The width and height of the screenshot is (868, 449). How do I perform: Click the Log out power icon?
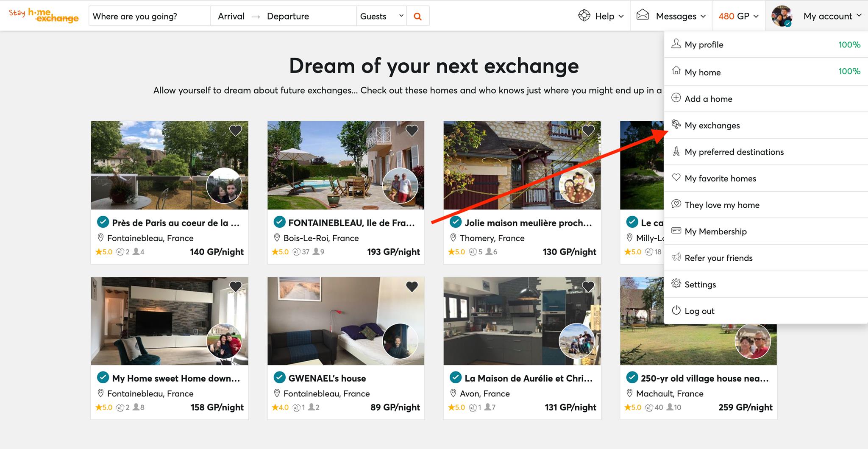point(676,310)
